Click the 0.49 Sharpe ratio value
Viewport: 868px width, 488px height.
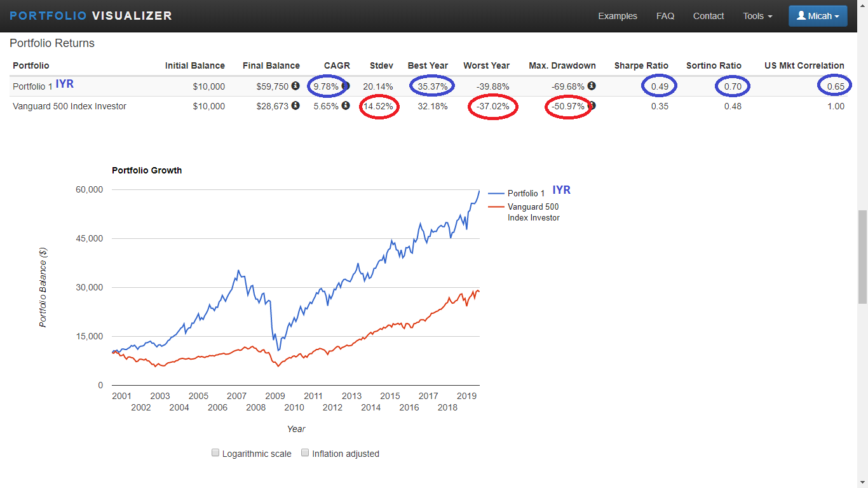point(660,86)
